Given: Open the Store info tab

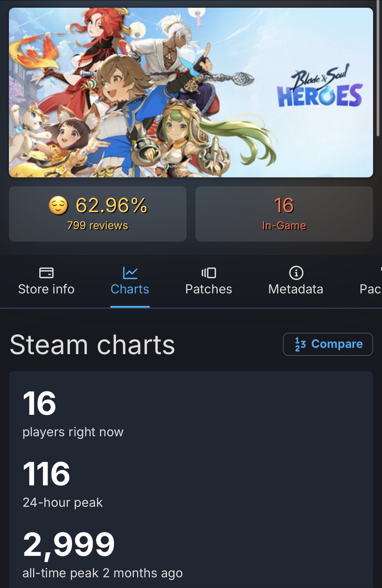Looking at the screenshot, I should tap(46, 289).
